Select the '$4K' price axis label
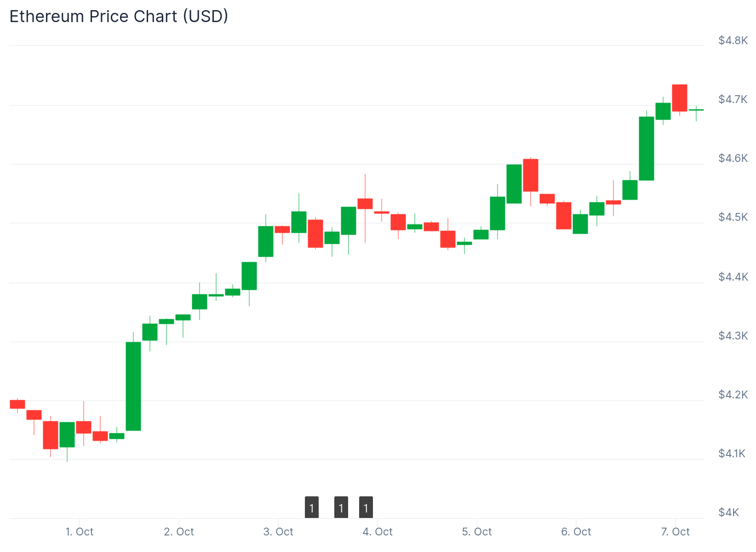756x552 pixels. click(x=729, y=512)
